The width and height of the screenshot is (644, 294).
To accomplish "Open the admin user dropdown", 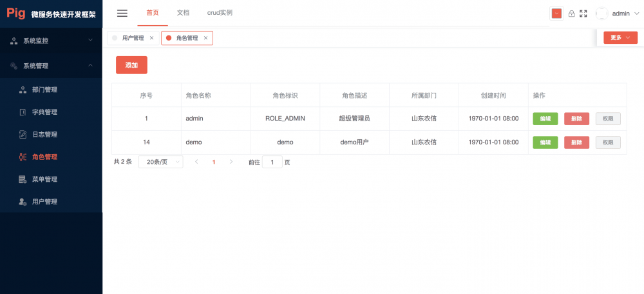I will (x=625, y=14).
